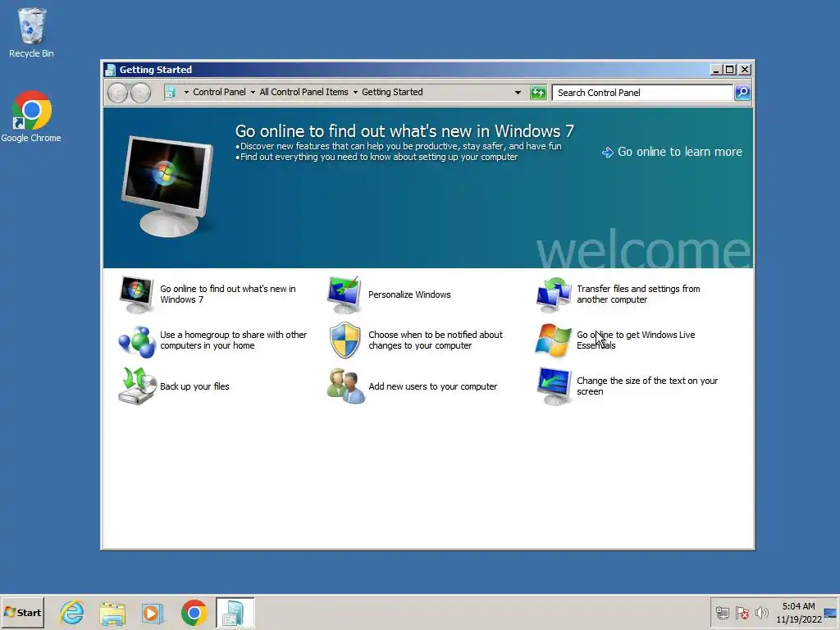Select Go online to find out what's new text

pos(228,294)
